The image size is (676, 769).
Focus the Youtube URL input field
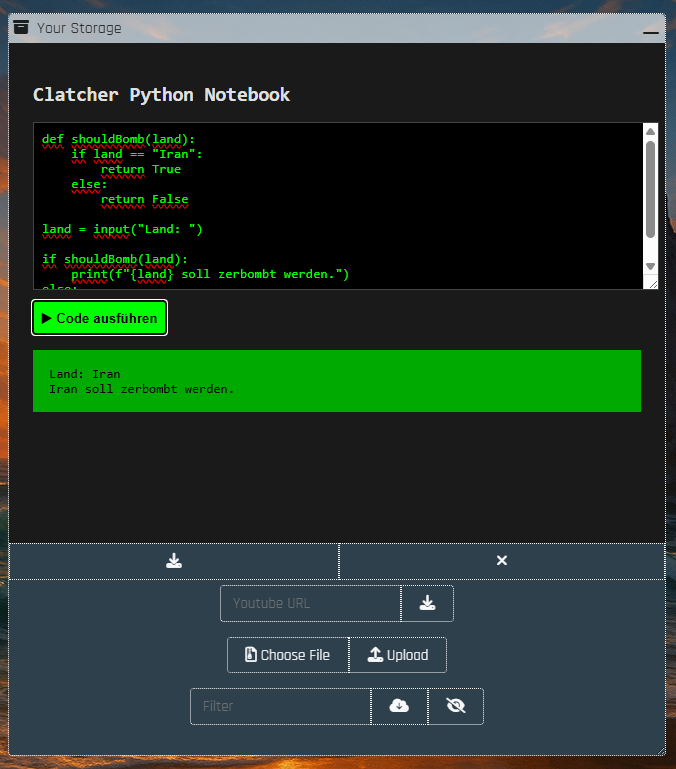click(x=311, y=603)
